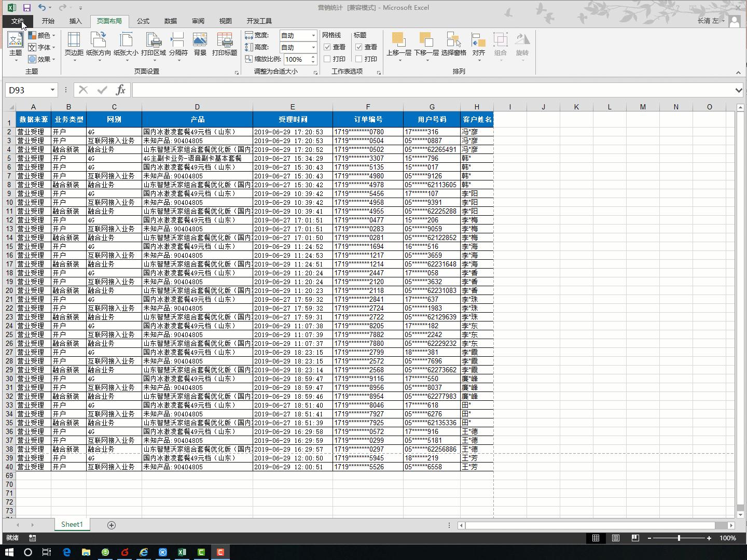Viewport: 747px width, 560px height.
Task: Click the 主题 themes button
Action: [x=16, y=44]
